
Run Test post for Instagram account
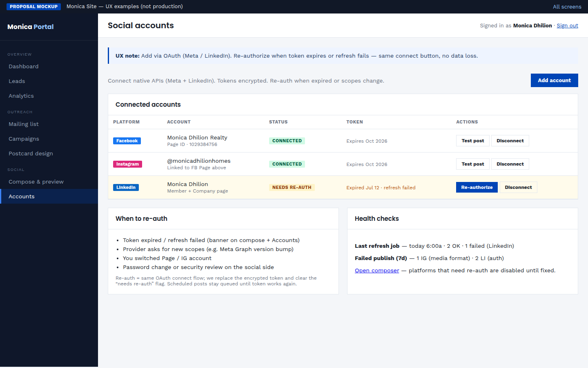[472, 164]
